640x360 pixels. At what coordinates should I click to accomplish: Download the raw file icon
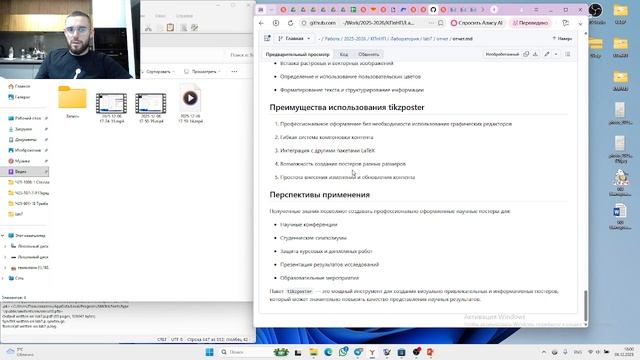pos(535,54)
